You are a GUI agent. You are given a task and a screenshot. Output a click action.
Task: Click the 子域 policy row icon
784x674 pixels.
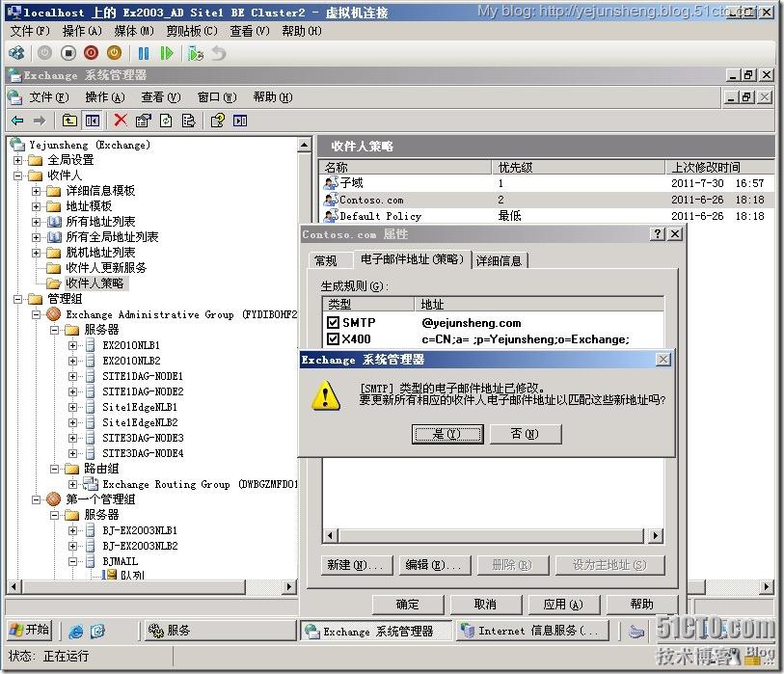[x=331, y=183]
